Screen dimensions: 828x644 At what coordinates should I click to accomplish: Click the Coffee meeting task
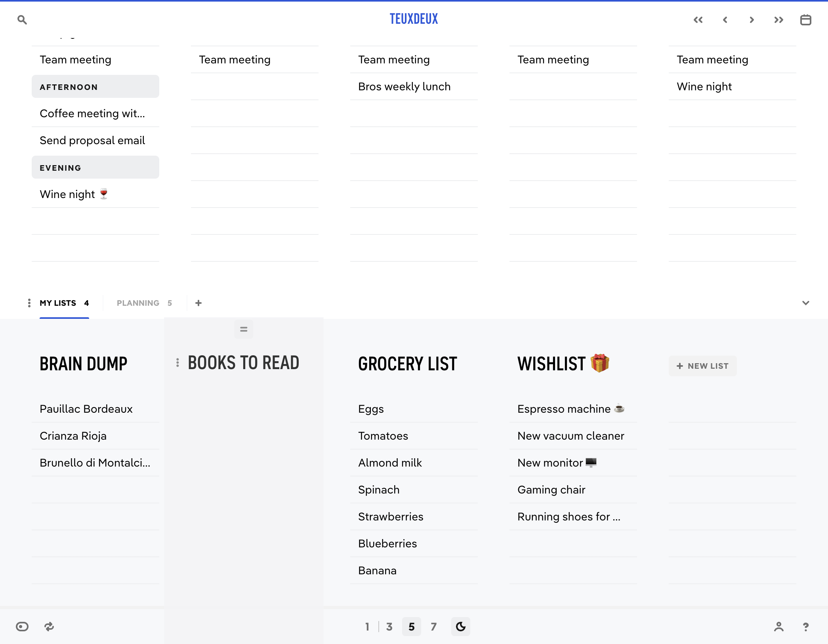(95, 113)
